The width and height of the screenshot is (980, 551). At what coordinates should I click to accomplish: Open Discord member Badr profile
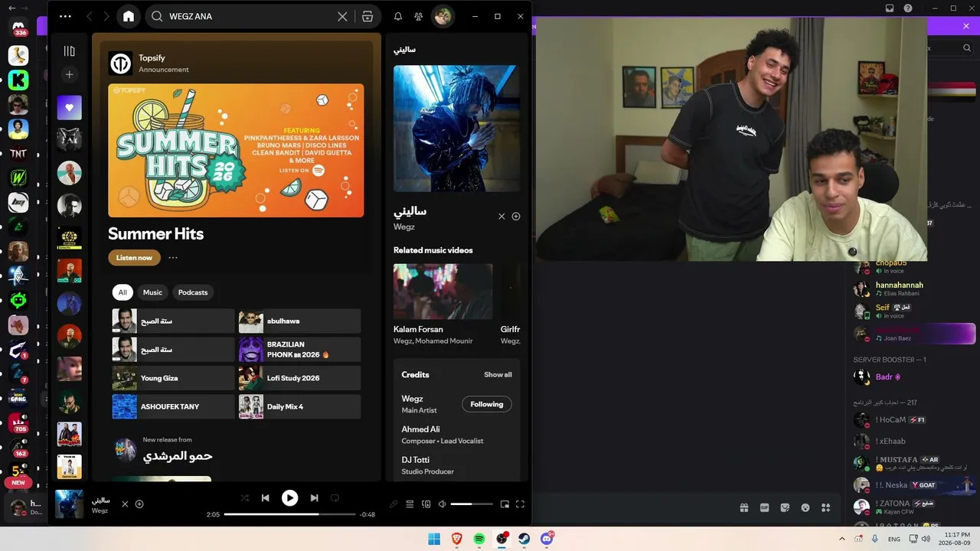tap(915, 377)
